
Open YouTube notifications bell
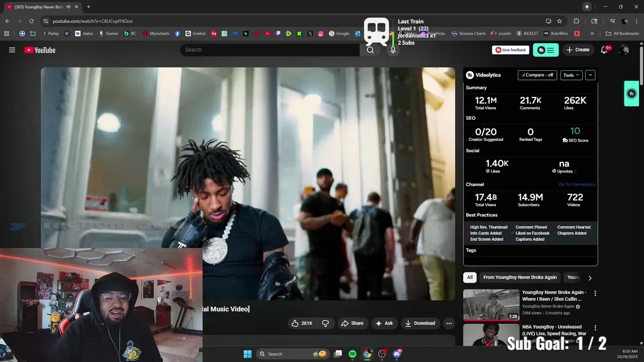click(x=605, y=50)
